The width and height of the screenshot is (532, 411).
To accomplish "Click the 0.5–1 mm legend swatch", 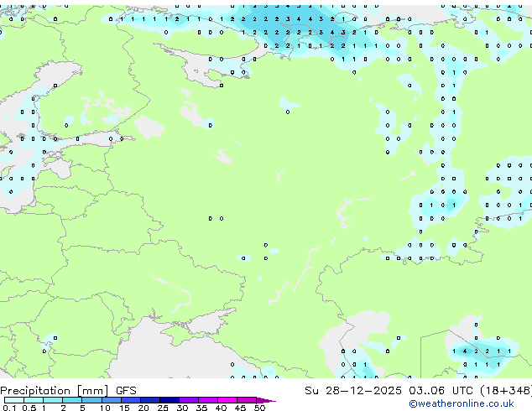I will 34,400.
